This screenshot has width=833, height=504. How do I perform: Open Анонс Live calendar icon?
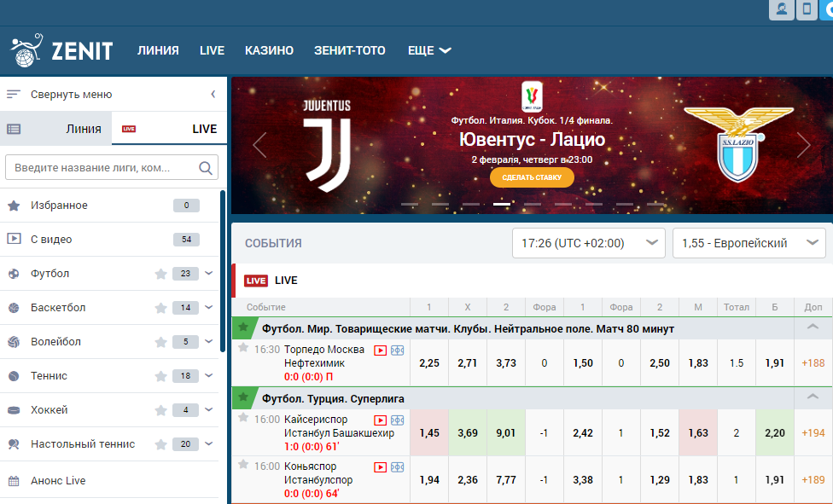tap(14, 481)
